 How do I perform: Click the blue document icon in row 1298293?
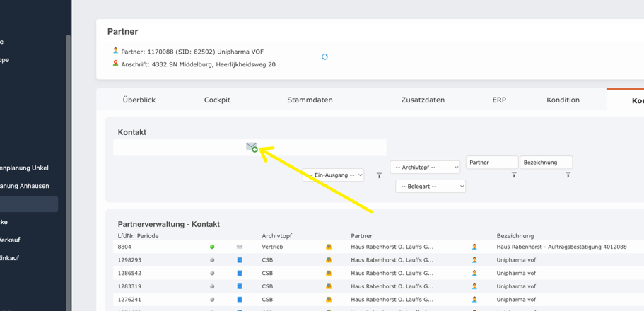point(240,260)
